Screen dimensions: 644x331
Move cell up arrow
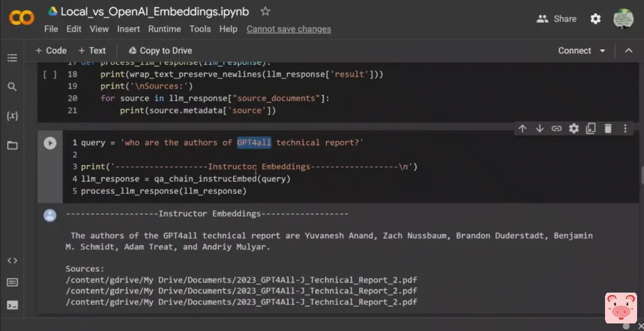coord(523,129)
